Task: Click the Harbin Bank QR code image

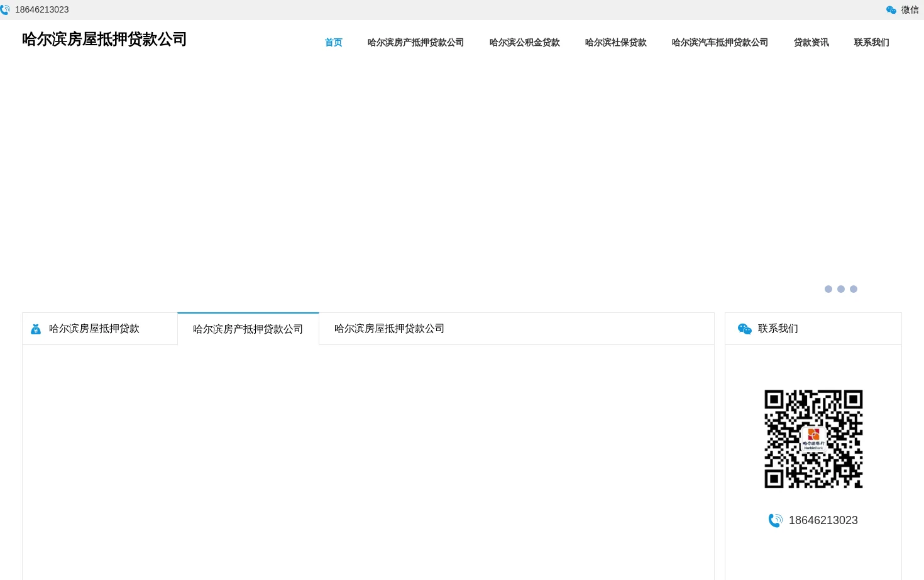Action: (813, 439)
